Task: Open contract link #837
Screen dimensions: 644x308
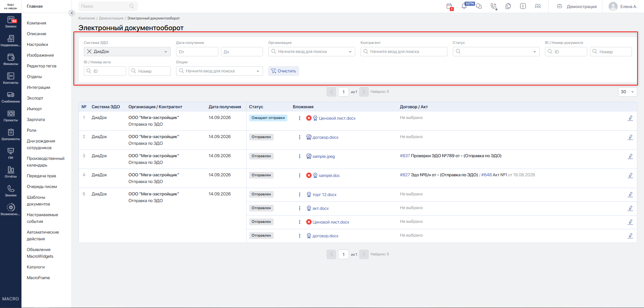Action: [x=405, y=156]
